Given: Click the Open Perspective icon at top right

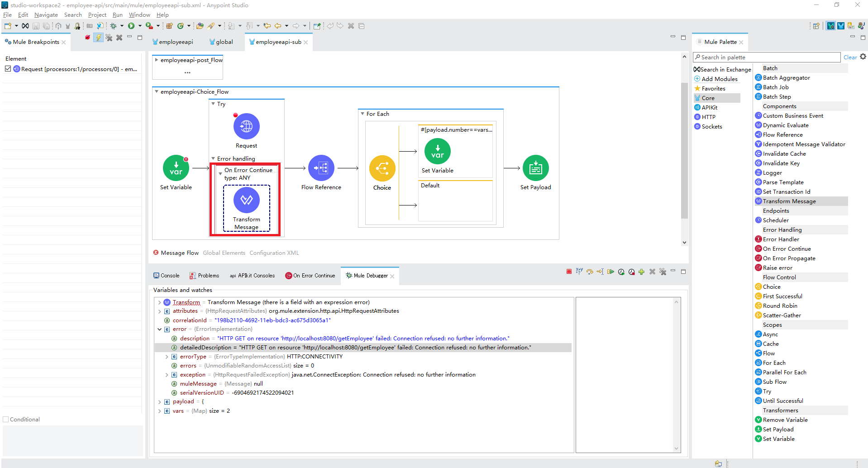Looking at the screenshot, I should coord(816,26).
